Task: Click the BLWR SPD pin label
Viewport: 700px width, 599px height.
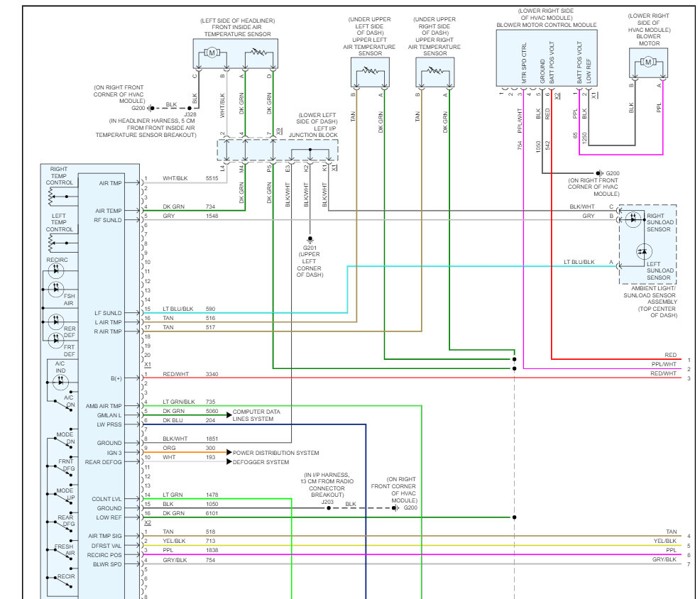Action: tap(107, 564)
